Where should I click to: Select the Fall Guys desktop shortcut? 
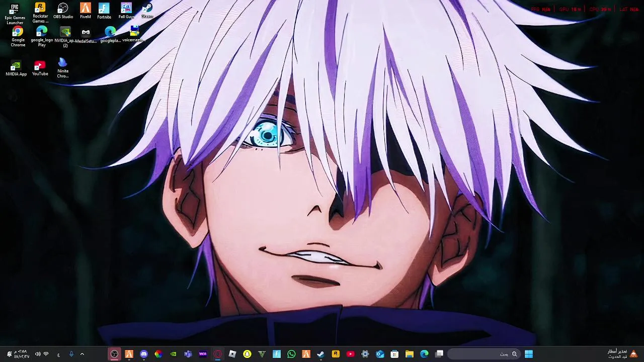(x=126, y=11)
